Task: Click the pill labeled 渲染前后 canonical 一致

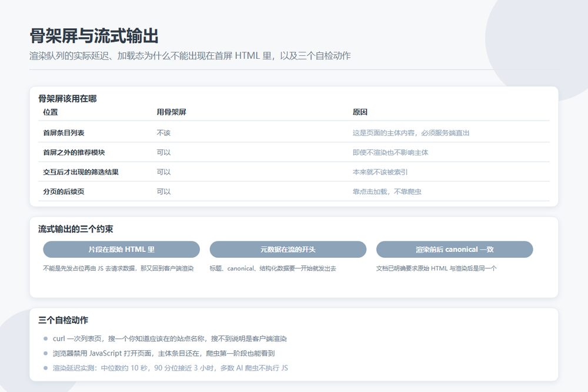Action: click(455, 250)
